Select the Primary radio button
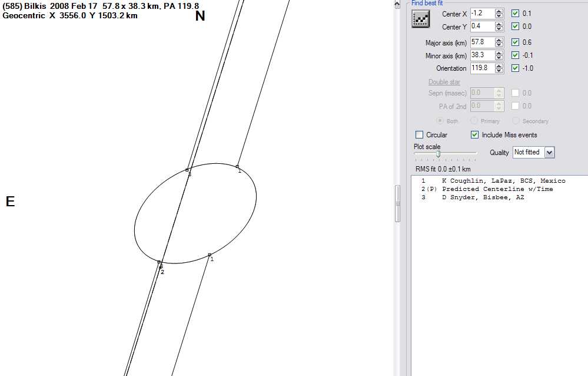The image size is (588, 376). point(474,121)
